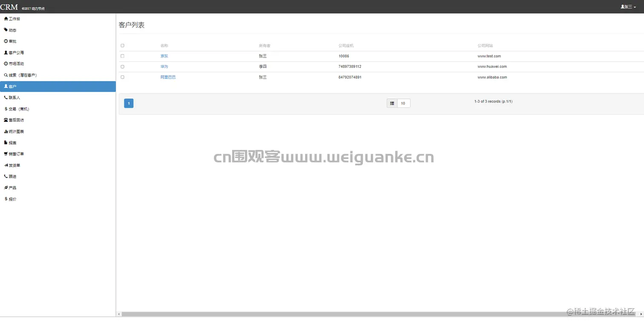Open the 售后回访 telephone icon item
Viewport: 644px width, 325px height.
point(14,120)
